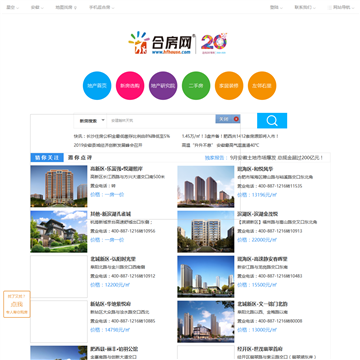Open the blue 地产首页 circle

[97, 86]
